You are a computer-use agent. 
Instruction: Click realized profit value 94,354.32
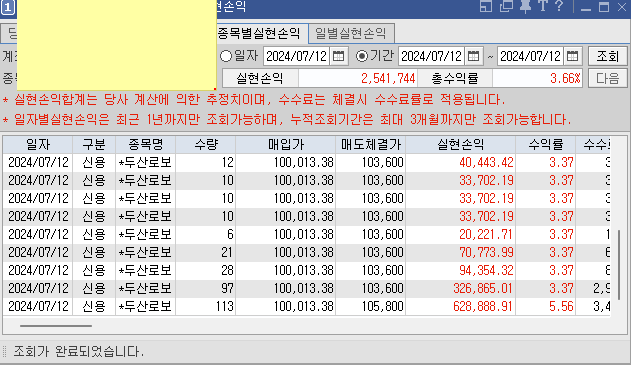[486, 270]
